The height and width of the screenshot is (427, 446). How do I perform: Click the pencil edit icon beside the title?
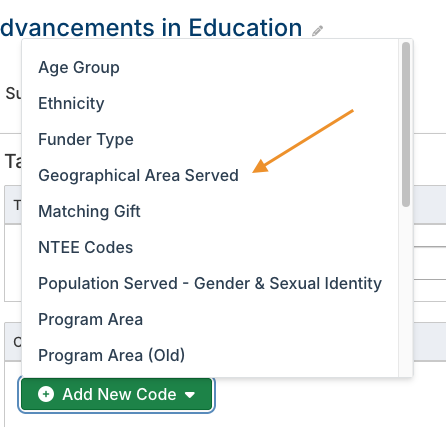tap(317, 31)
